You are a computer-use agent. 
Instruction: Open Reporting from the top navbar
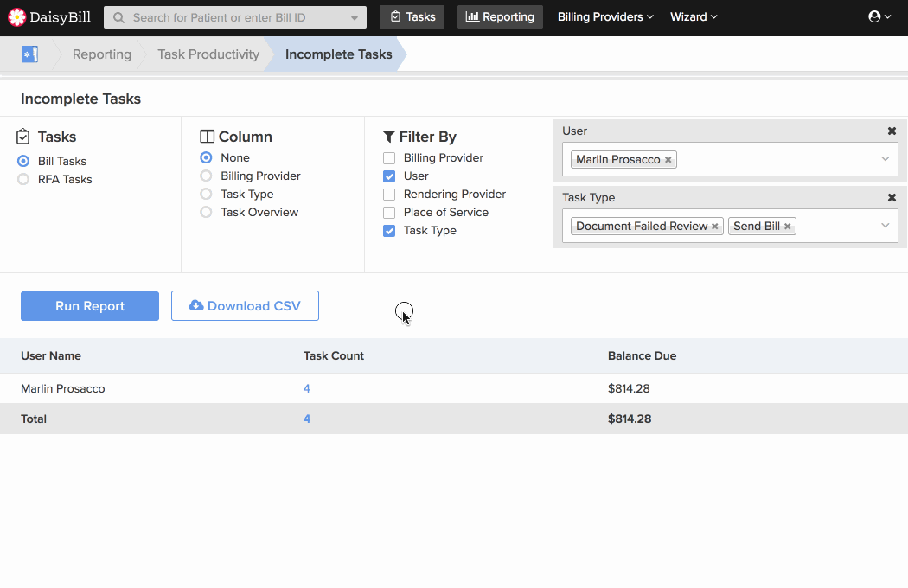(500, 16)
